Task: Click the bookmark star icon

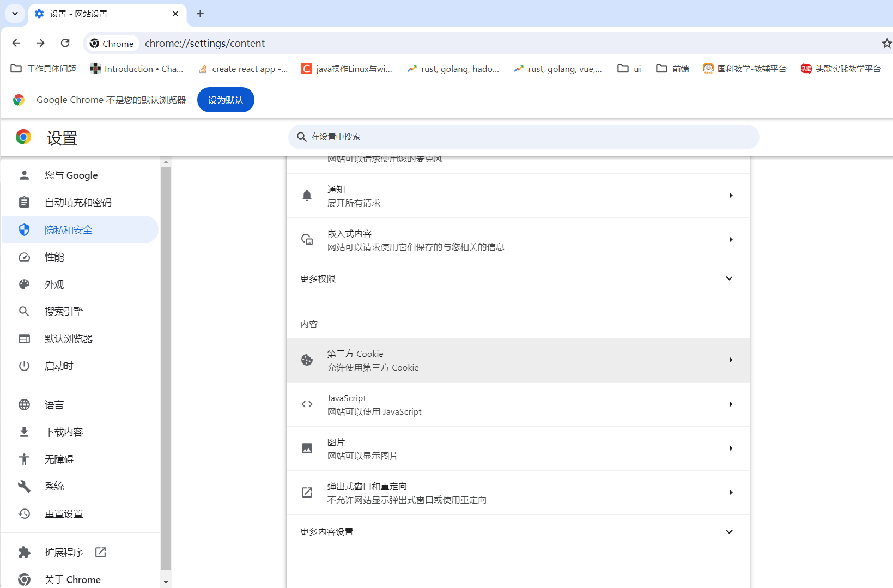Action: [x=886, y=43]
